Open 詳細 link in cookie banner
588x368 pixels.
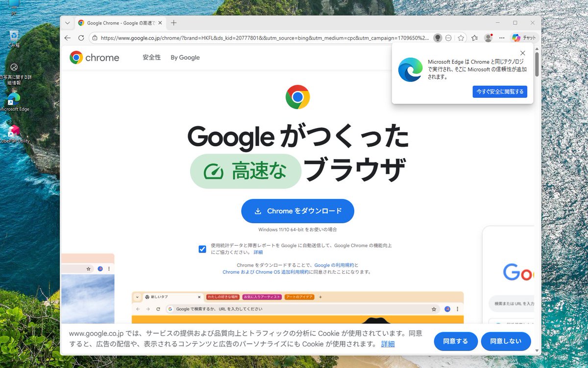coord(388,344)
